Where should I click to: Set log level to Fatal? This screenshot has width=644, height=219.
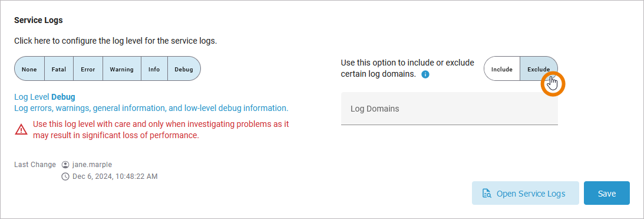click(x=59, y=69)
